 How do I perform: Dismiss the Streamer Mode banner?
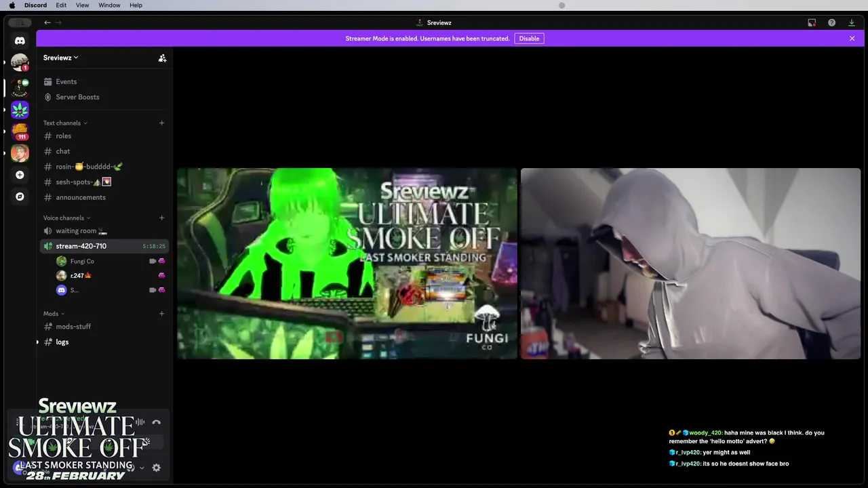[852, 39]
